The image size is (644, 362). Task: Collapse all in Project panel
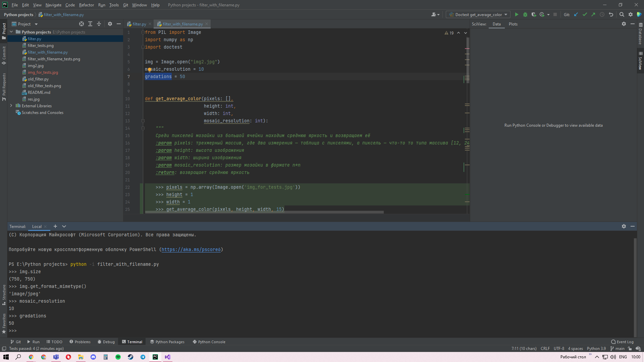(99, 24)
